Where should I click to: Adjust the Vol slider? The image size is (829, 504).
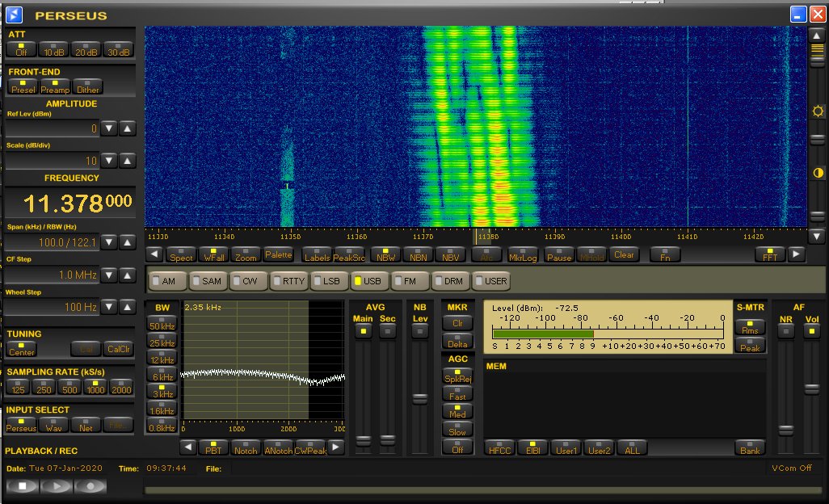[x=811, y=389]
